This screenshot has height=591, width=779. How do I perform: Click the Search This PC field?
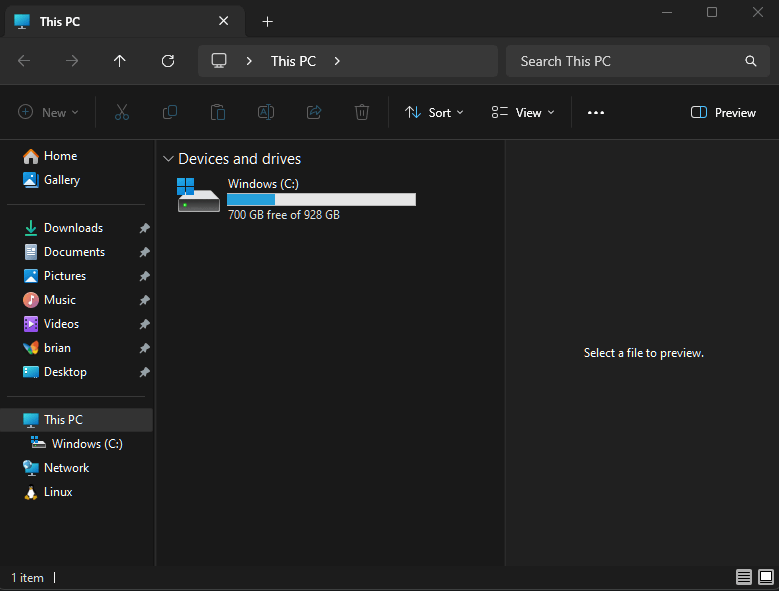click(637, 61)
